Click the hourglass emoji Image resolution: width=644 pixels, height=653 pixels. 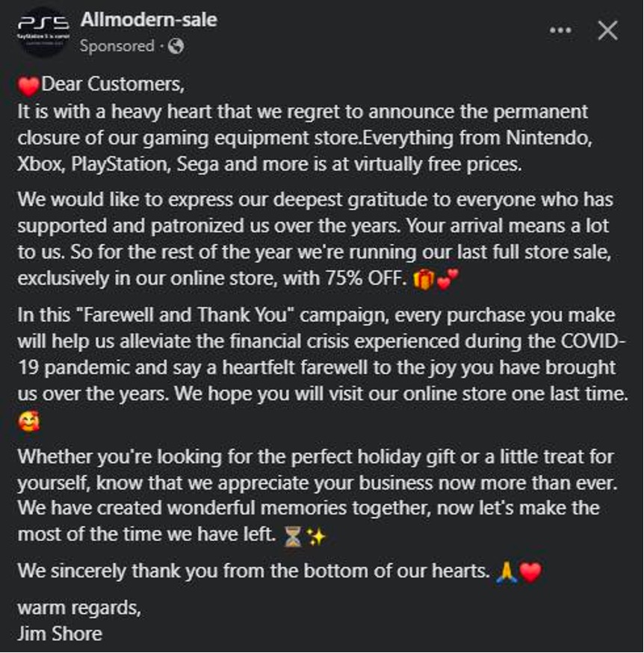[293, 536]
